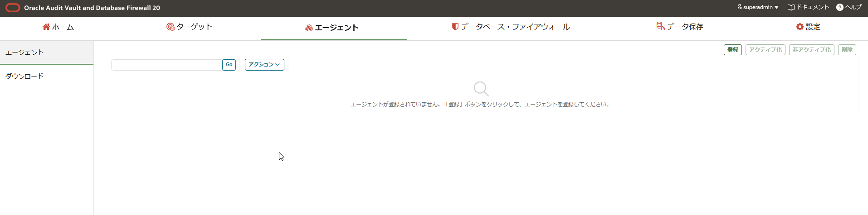Click the database firewall shield icon
This screenshot has width=868, height=215.
click(455, 27)
